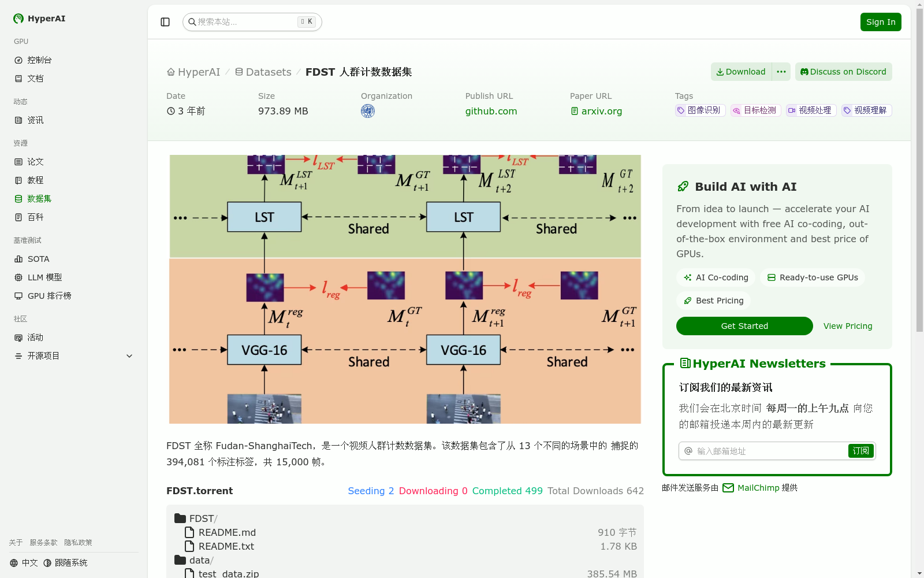Click the 活动 events icon
924x578 pixels.
18,338
